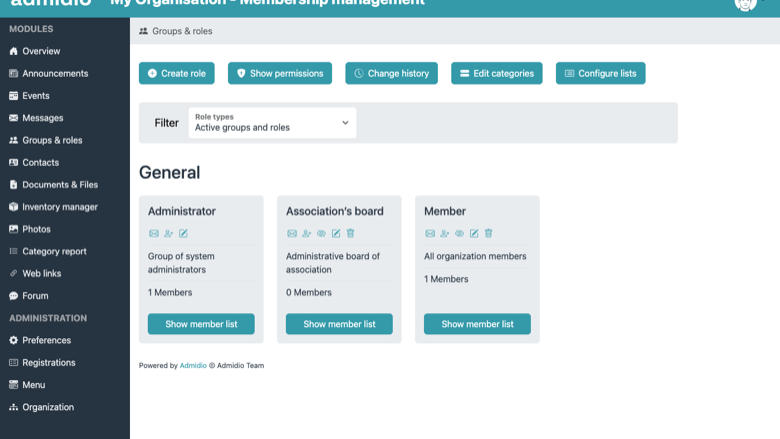Open the Announcements module
This screenshot has width=780, height=439.
[x=55, y=74]
